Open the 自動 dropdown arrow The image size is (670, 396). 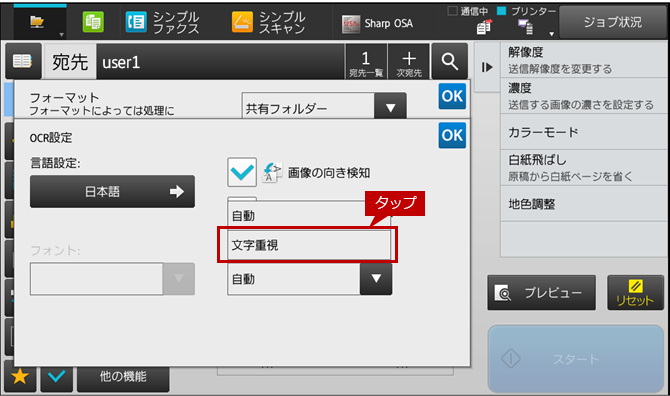coord(376,279)
